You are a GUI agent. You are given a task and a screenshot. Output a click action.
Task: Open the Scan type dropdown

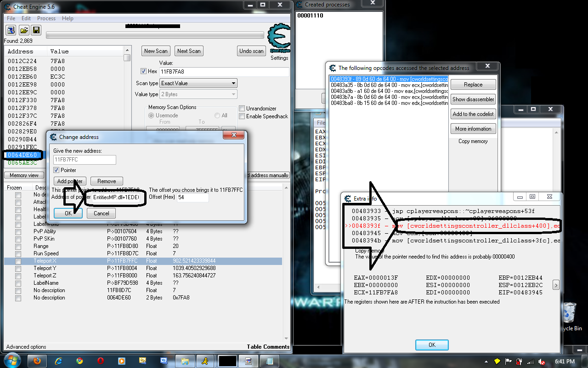click(198, 83)
